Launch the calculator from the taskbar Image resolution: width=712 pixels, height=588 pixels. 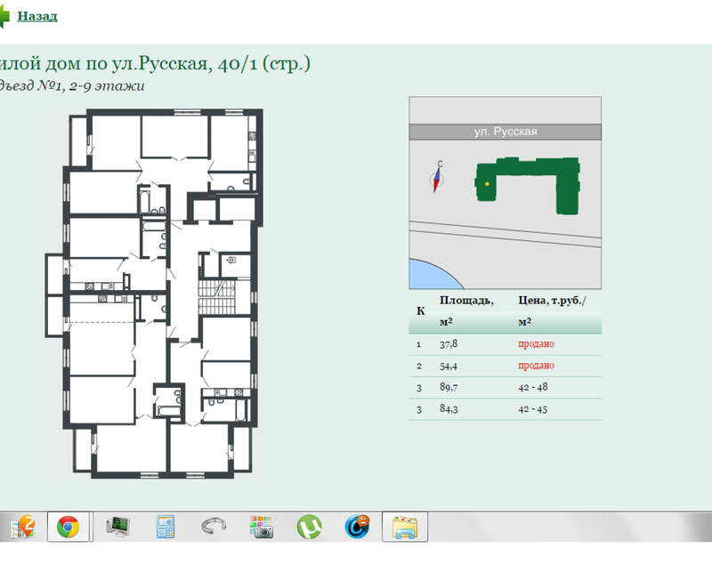point(166,528)
